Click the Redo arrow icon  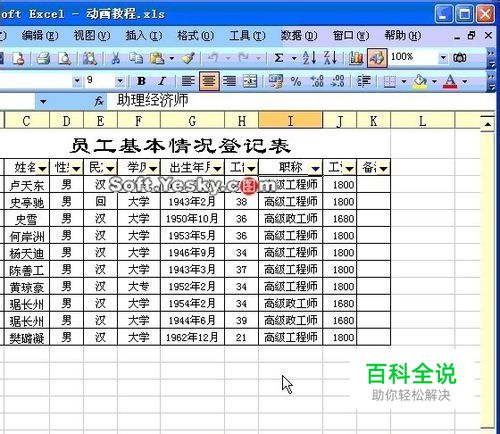click(x=243, y=58)
